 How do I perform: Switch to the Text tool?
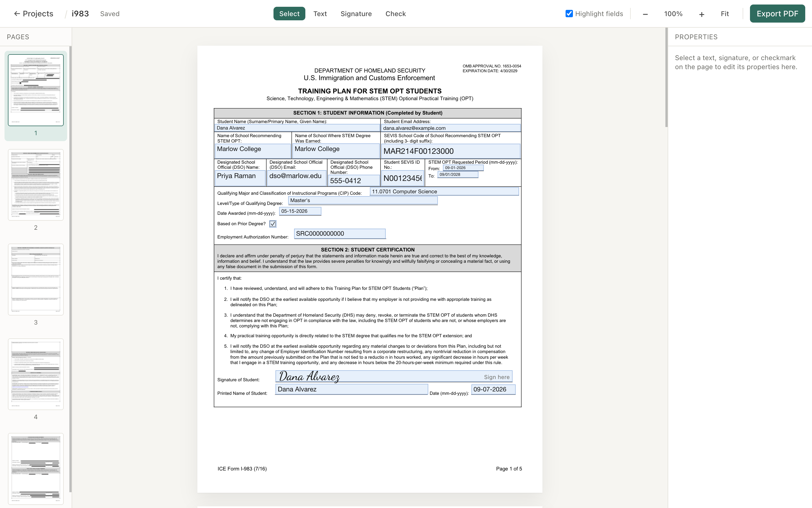point(320,14)
